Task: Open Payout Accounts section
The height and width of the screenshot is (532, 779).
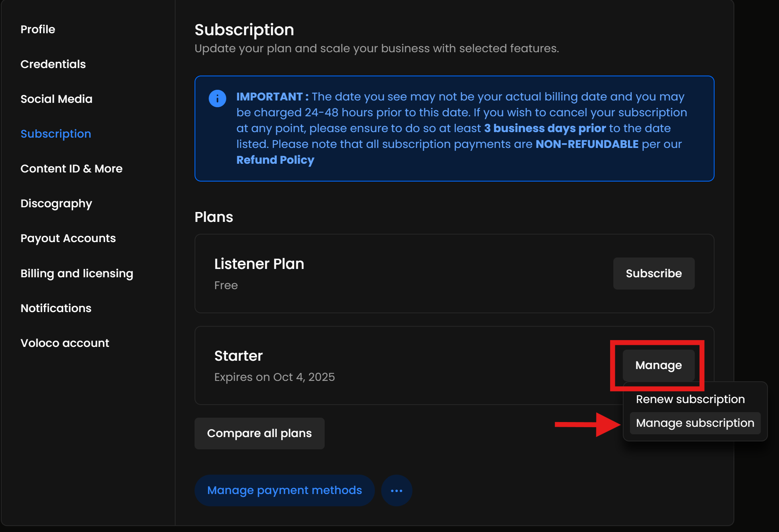Action: 68,238
